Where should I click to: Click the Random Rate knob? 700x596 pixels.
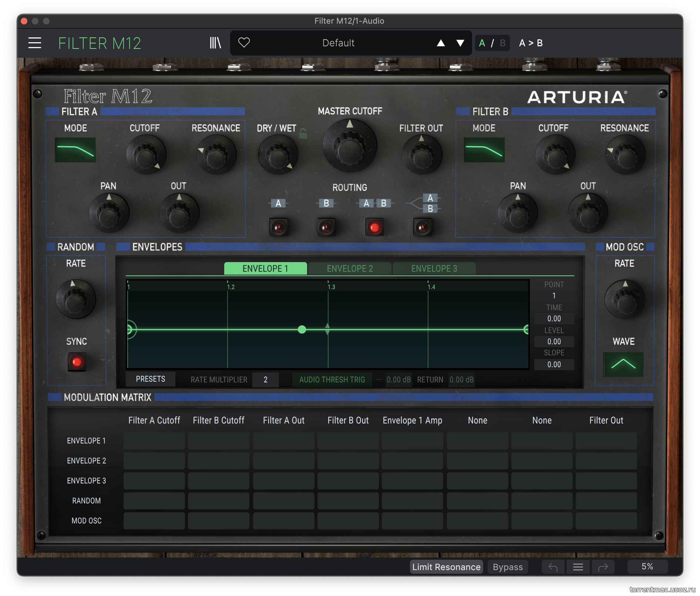pos(76,299)
